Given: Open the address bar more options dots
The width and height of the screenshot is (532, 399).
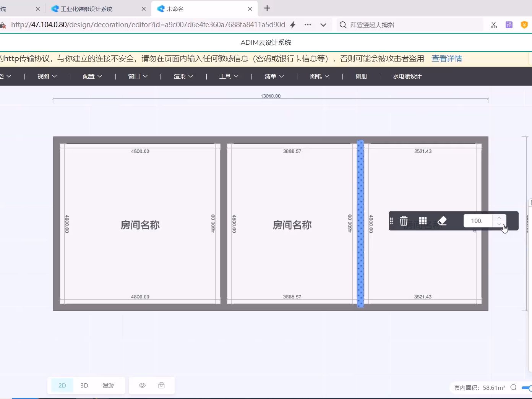Looking at the screenshot, I should [x=308, y=25].
